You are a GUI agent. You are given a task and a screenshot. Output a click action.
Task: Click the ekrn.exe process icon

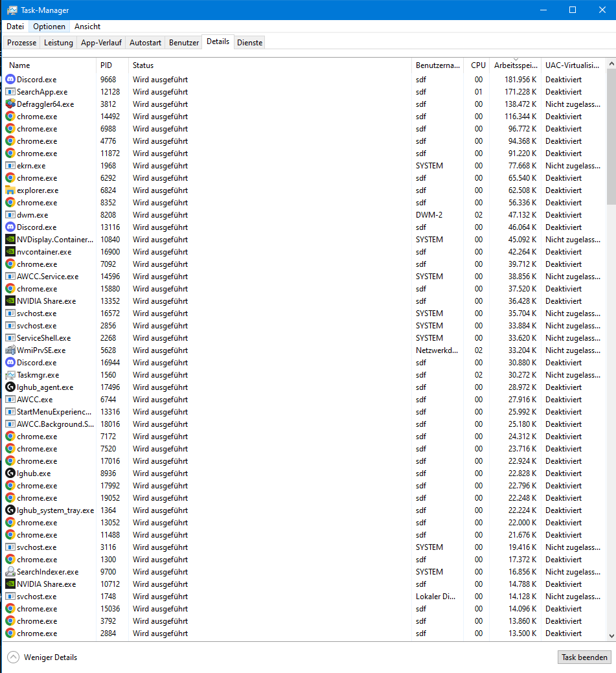point(10,166)
